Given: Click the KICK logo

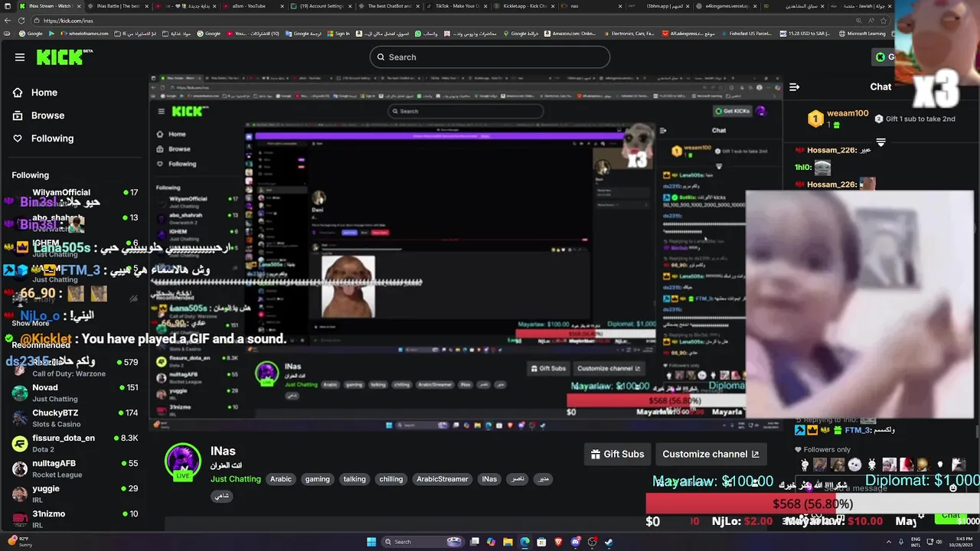Looking at the screenshot, I should tap(65, 57).
